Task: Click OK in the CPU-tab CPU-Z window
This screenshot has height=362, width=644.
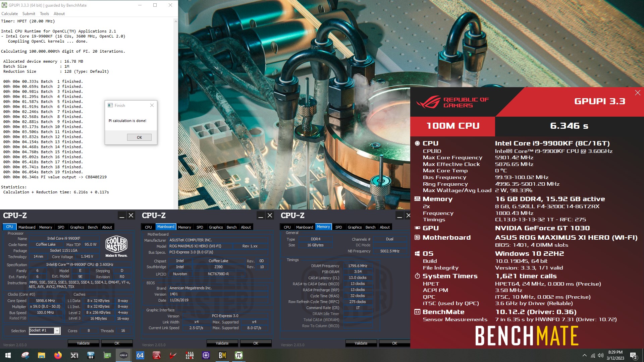Action: 117,343
